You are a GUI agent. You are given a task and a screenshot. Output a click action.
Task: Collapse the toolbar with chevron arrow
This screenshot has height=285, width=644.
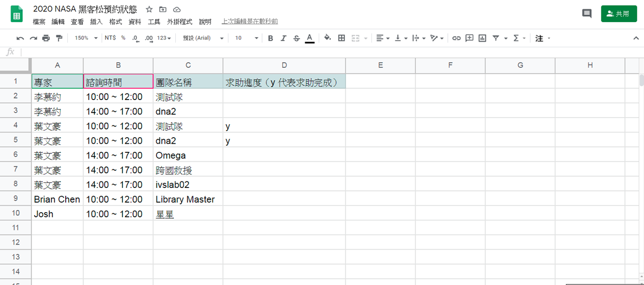(x=635, y=38)
